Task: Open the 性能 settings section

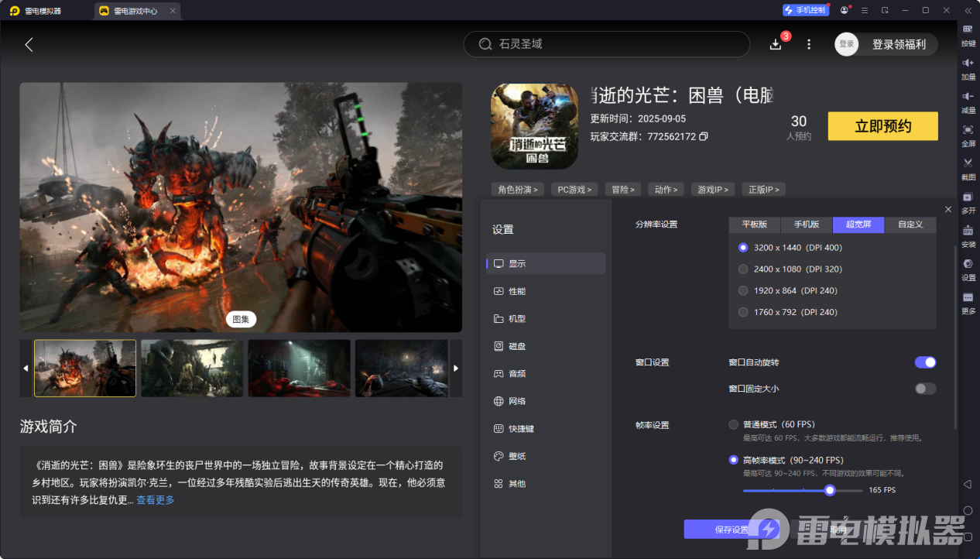Action: (x=516, y=291)
